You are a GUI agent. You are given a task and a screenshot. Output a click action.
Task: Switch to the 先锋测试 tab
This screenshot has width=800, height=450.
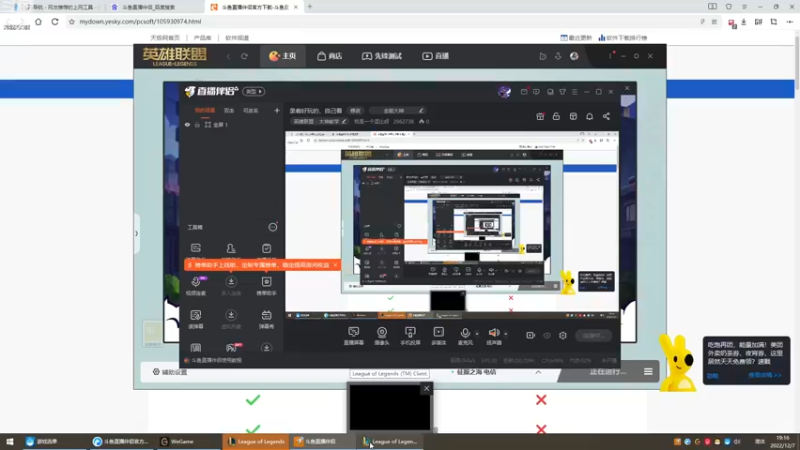[x=382, y=56]
